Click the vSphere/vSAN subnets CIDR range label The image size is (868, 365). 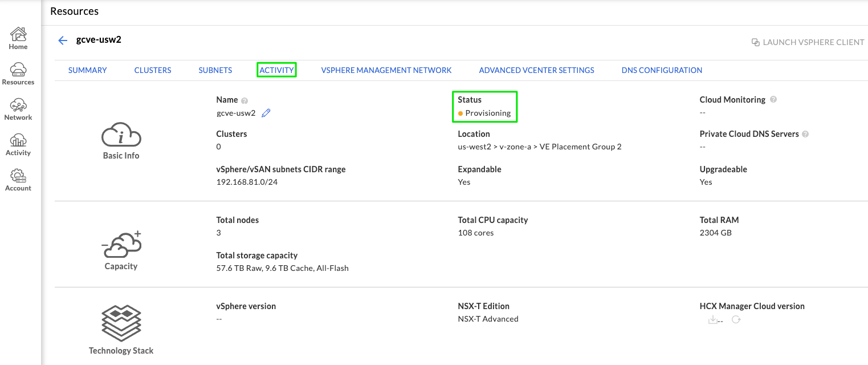tap(281, 169)
